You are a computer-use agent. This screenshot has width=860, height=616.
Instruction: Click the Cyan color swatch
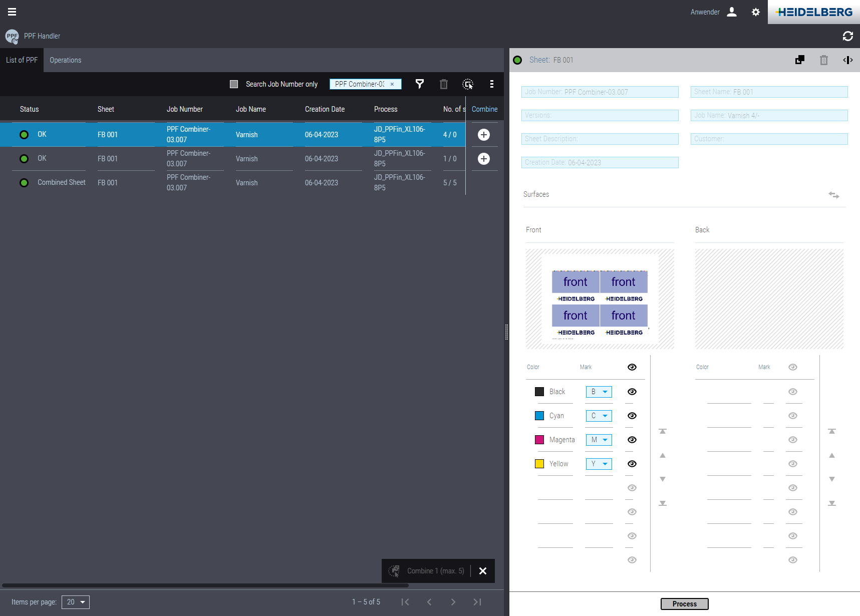pyautogui.click(x=539, y=416)
